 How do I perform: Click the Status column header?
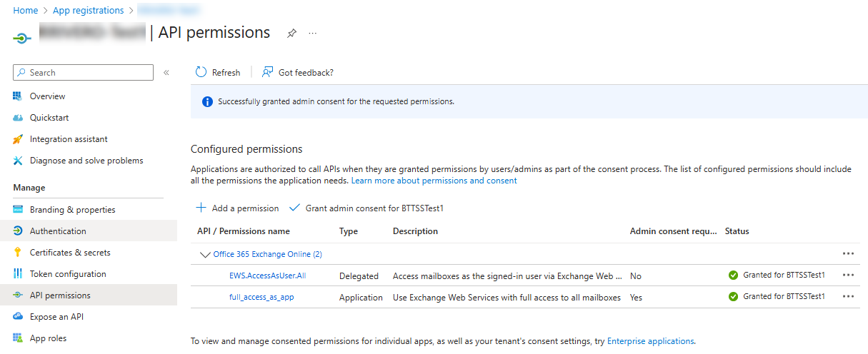coord(737,231)
